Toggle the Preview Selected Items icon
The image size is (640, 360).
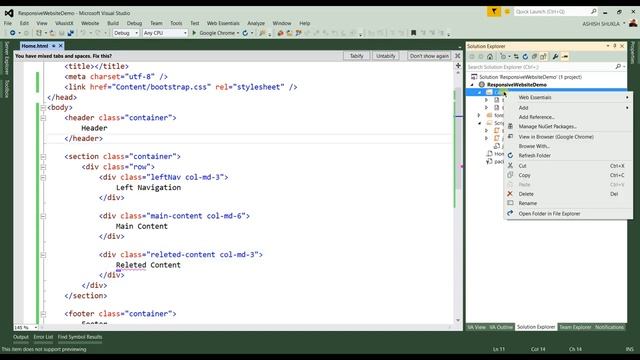click(565, 56)
